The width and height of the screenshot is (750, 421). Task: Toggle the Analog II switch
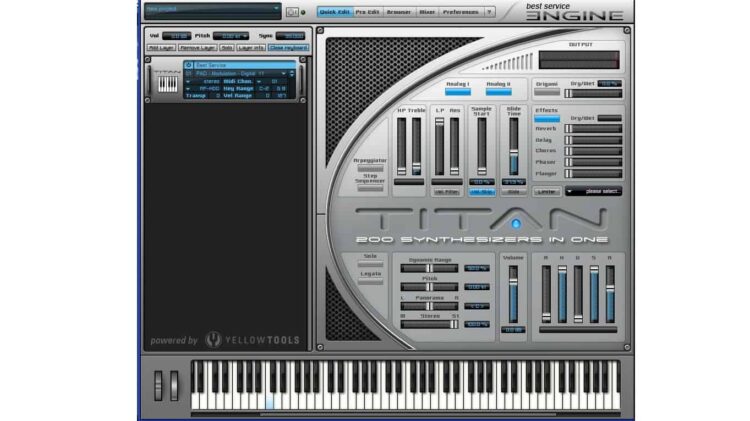click(x=498, y=92)
